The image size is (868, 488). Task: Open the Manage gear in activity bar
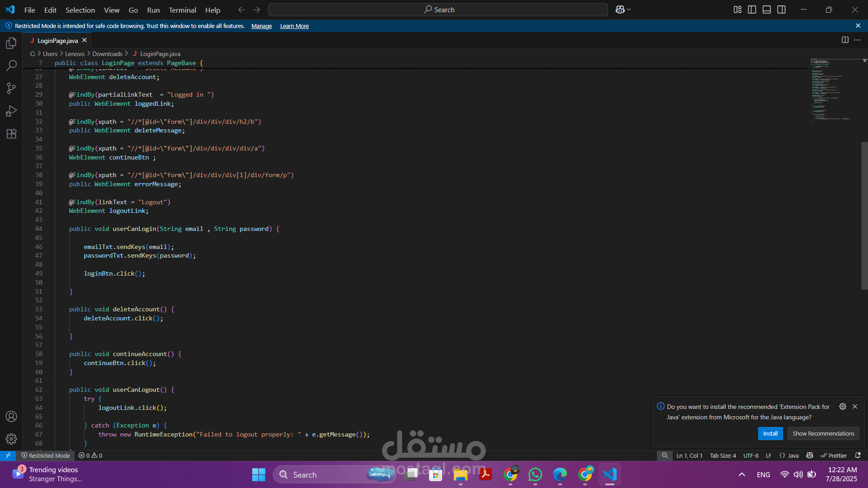[x=11, y=439]
